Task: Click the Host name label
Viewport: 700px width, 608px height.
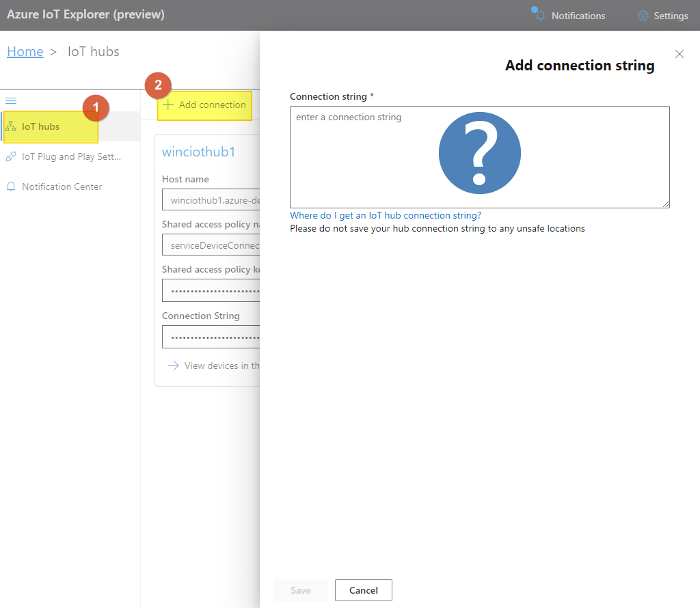Action: 185,179
